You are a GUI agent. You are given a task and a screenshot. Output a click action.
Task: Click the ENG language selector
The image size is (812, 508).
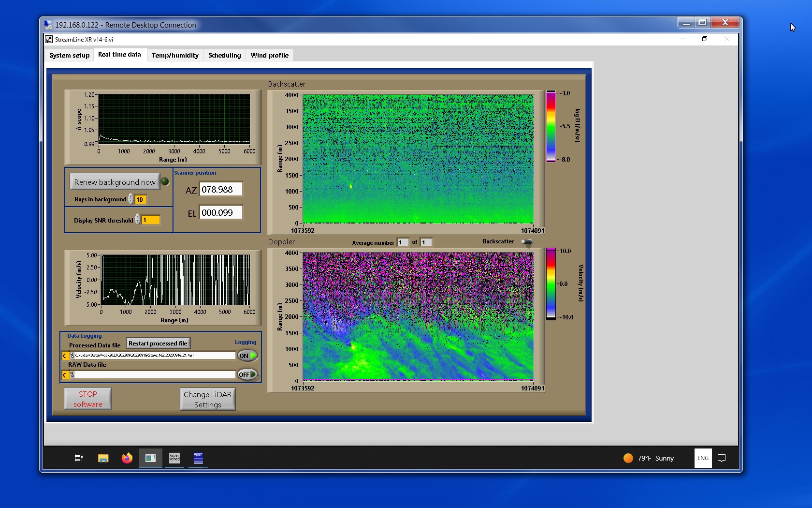pos(703,458)
